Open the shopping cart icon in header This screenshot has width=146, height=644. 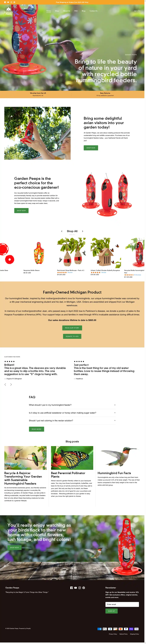coord(139,11)
